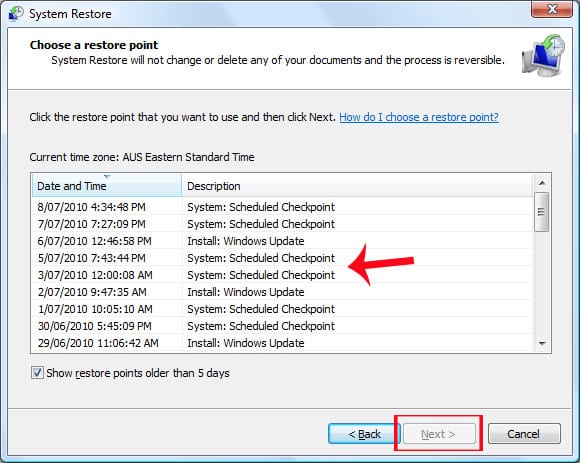Select restore point 5/07/2010 7:43:44 PM
The image size is (580, 463).
pyautogui.click(x=282, y=258)
